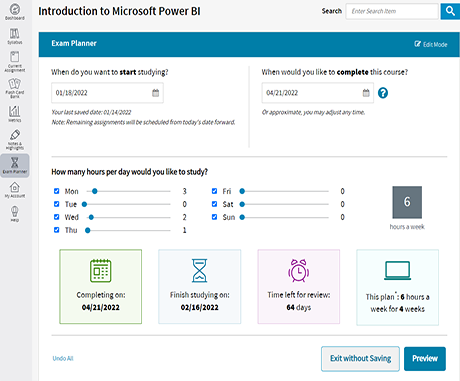Click the Edit Mode pencil icon
This screenshot has height=381, width=460.
(x=417, y=44)
